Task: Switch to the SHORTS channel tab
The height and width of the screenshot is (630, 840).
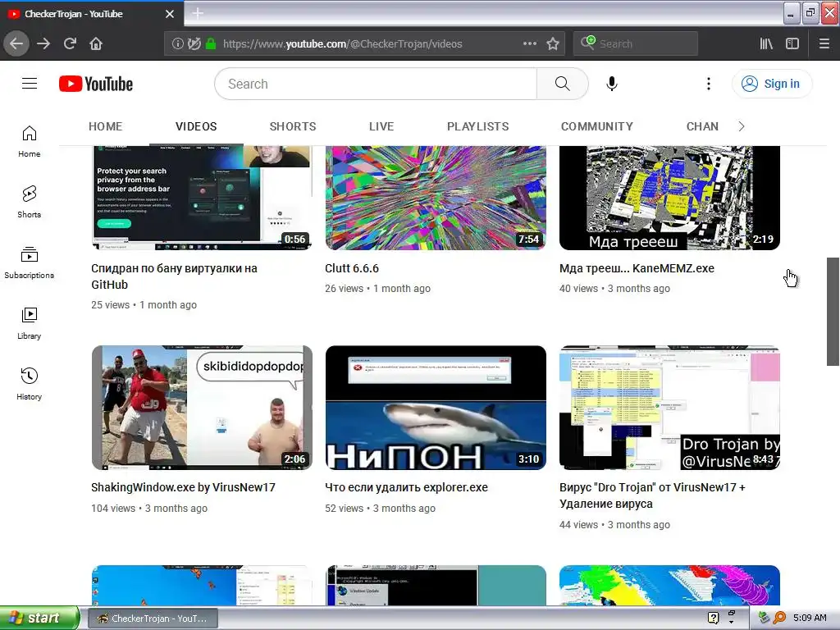Action: point(293,126)
